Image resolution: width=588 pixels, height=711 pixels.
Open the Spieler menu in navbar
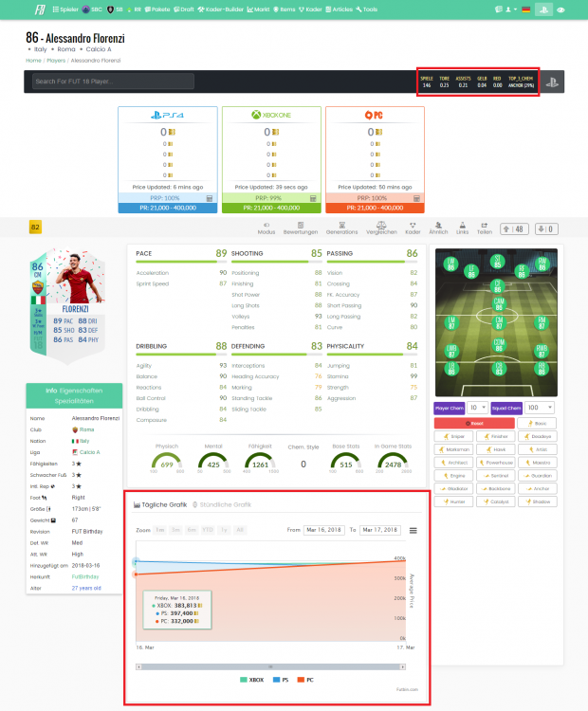tap(65, 9)
